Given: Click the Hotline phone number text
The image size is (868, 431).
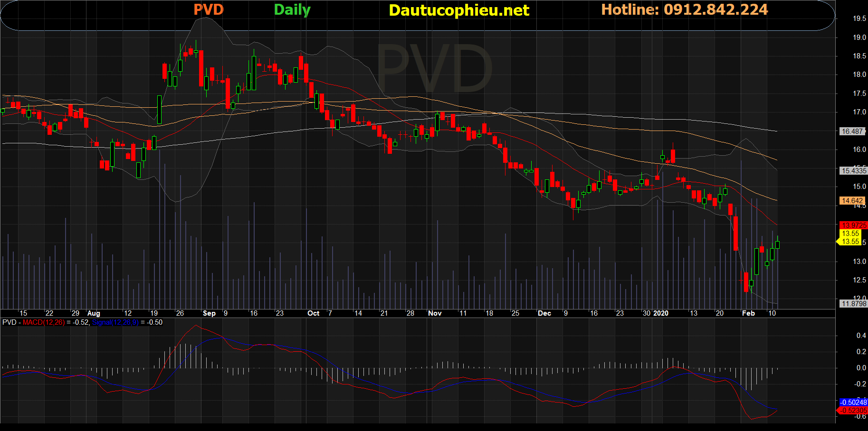Looking at the screenshot, I should click(684, 10).
